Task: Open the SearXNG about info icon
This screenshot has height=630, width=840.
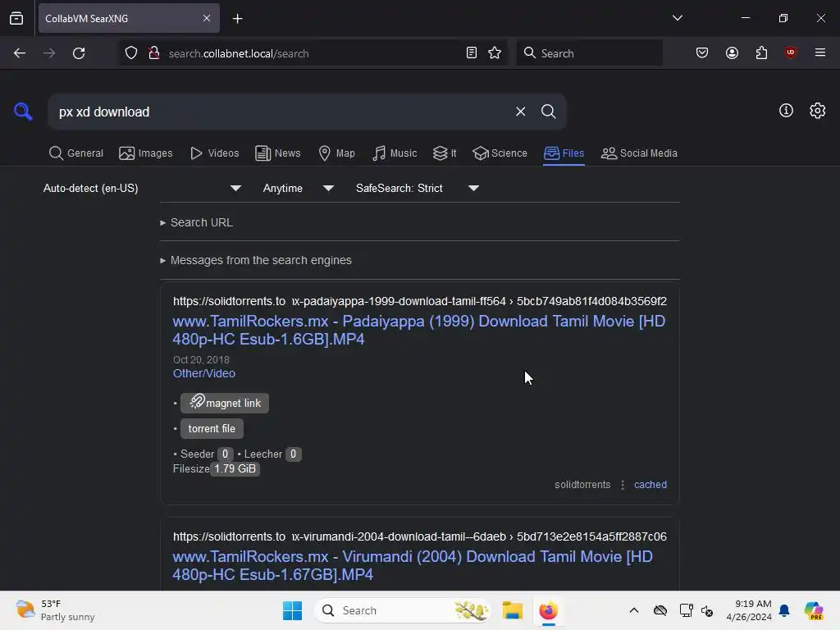Action: click(785, 111)
